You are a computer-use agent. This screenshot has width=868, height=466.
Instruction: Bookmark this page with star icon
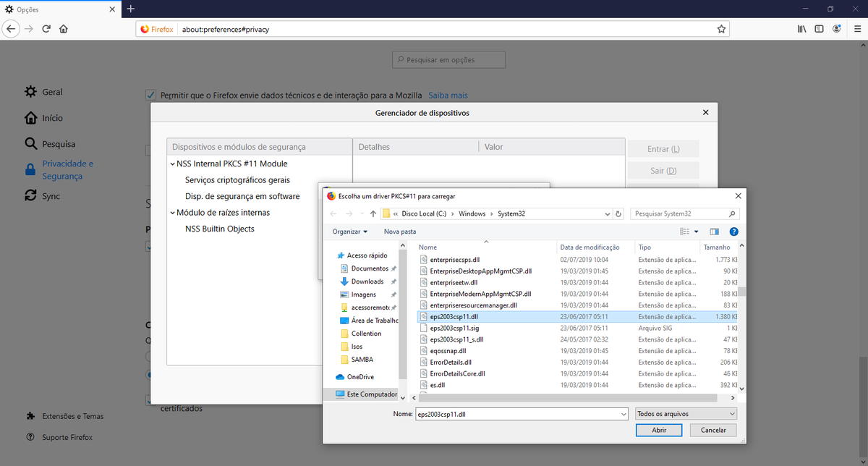tap(721, 29)
